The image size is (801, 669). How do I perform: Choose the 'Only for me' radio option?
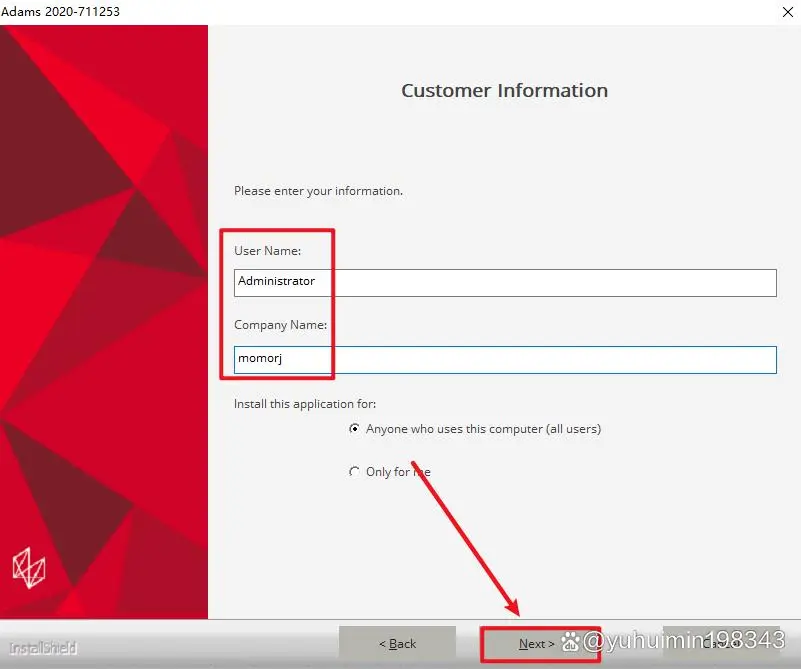[x=354, y=471]
